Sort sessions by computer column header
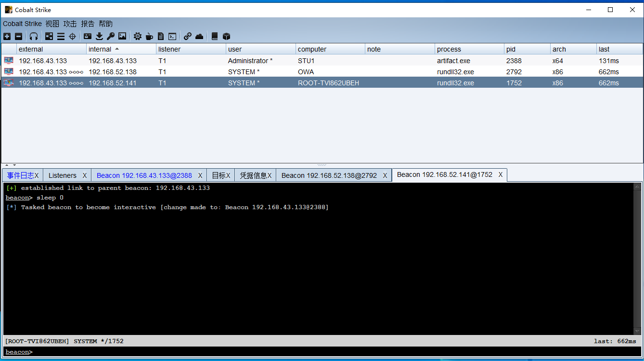Viewport: 644px width, 361px height. (x=330, y=49)
